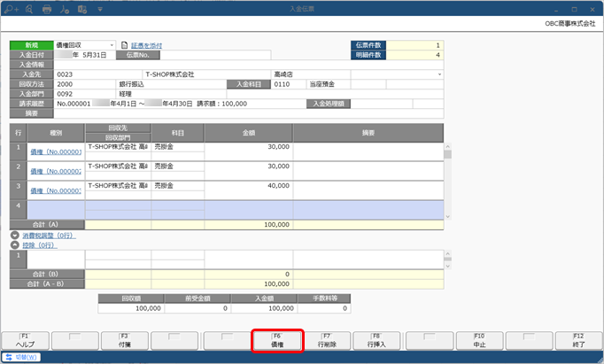Screen dimensions: 604x364
Task: Open the quick toolbar customize arrow
Action: click(x=100, y=9)
